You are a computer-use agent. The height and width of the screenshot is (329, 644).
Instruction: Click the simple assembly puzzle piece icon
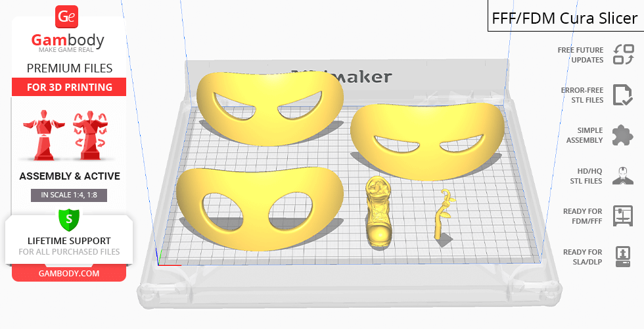pos(622,136)
